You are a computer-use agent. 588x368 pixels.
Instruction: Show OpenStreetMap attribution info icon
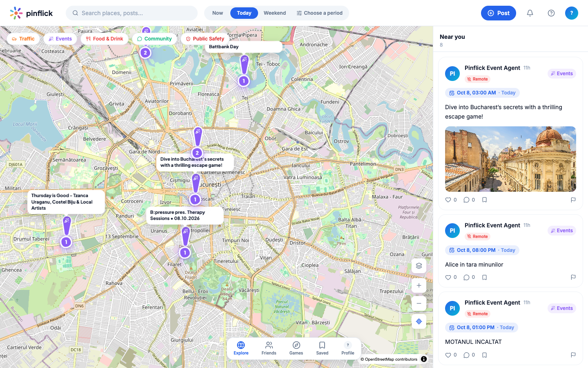(424, 359)
